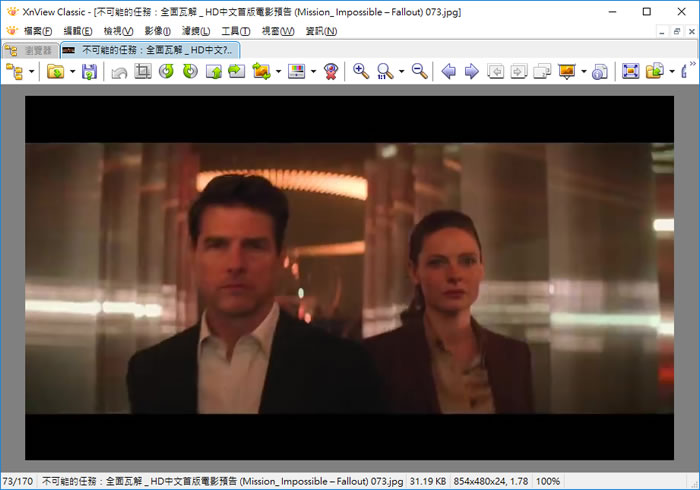Click the open file folder icon
This screenshot has width=700, height=490.
tap(55, 71)
